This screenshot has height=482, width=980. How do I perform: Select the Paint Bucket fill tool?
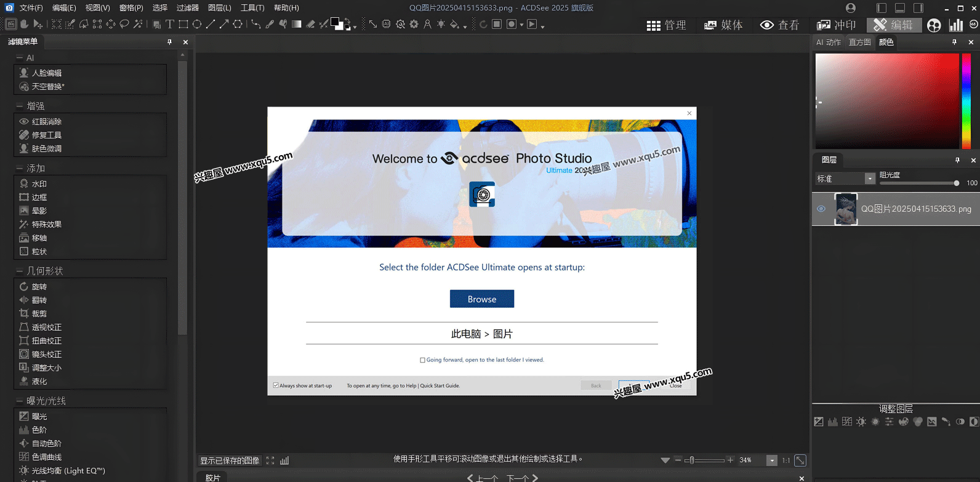click(x=454, y=25)
